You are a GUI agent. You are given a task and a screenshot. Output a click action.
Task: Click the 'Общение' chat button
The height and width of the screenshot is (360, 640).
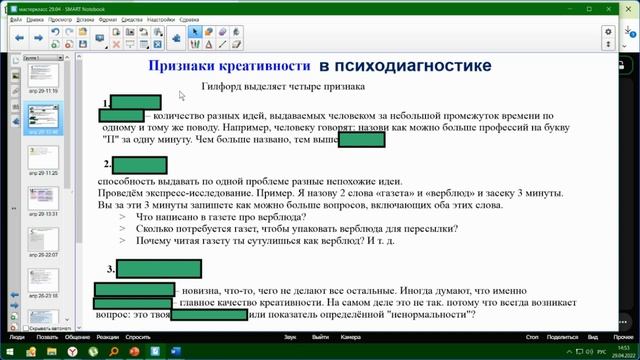click(x=77, y=337)
